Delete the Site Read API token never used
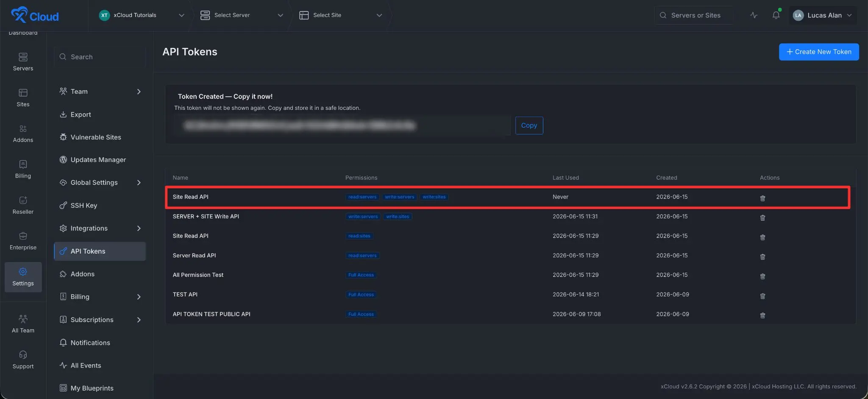This screenshot has width=868, height=399. 762,198
